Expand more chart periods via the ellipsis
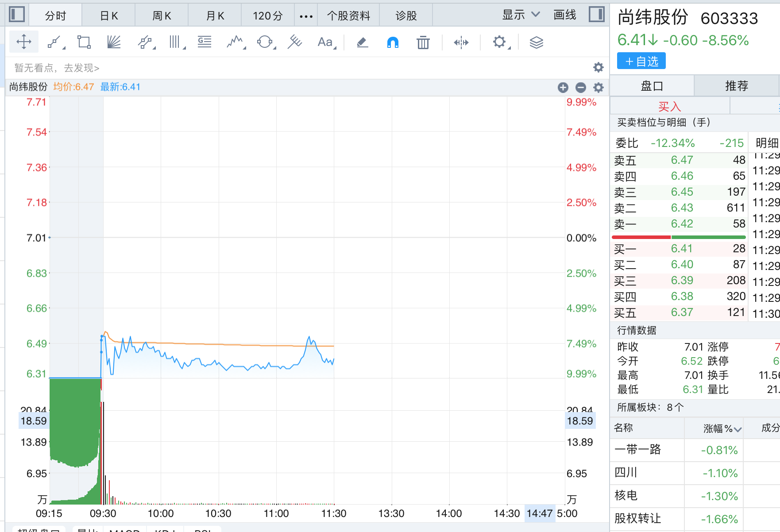780x532 pixels. 306,16
